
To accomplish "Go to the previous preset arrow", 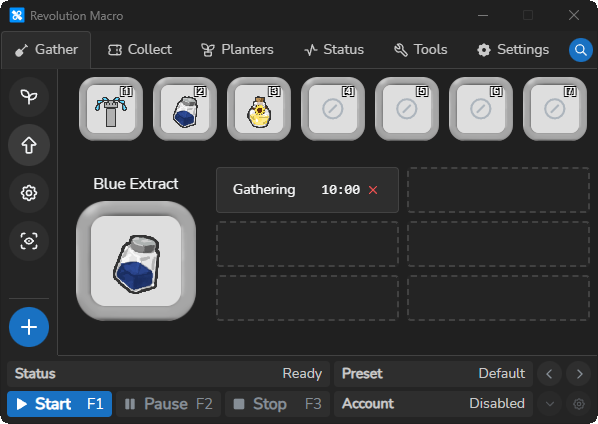I will (x=549, y=374).
